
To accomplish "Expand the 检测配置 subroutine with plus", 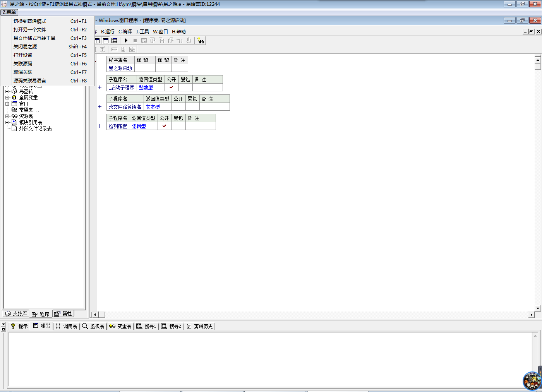I will [99, 126].
